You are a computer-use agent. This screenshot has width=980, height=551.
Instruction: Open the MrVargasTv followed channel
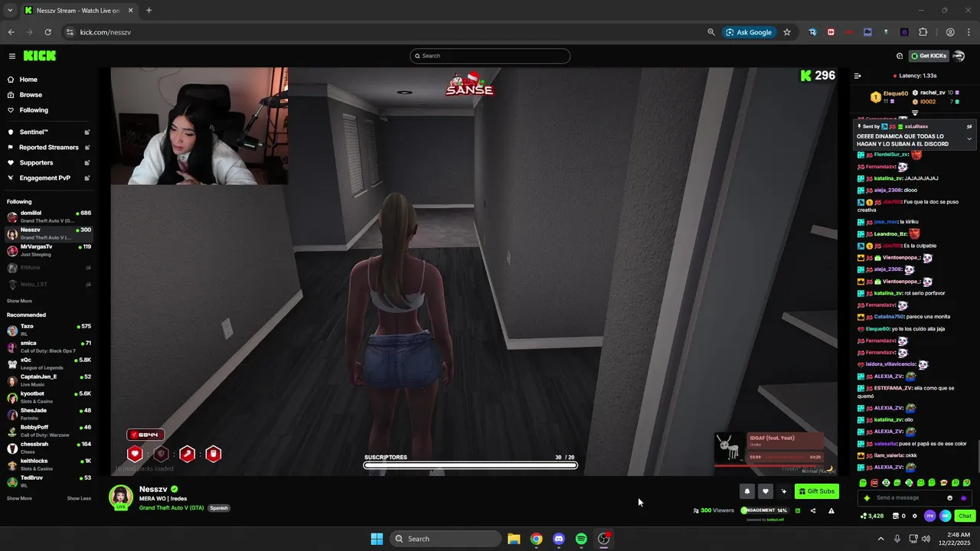pyautogui.click(x=47, y=250)
